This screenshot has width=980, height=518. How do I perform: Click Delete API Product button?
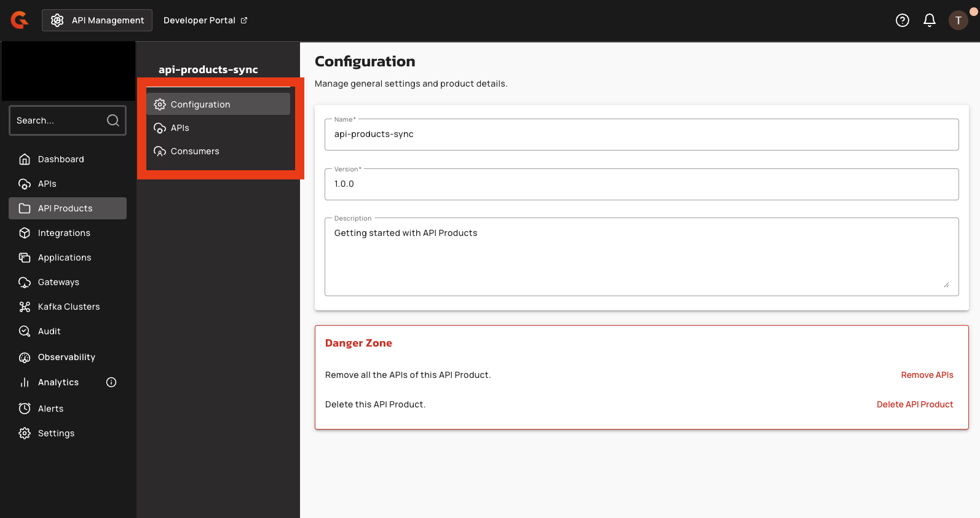914,404
